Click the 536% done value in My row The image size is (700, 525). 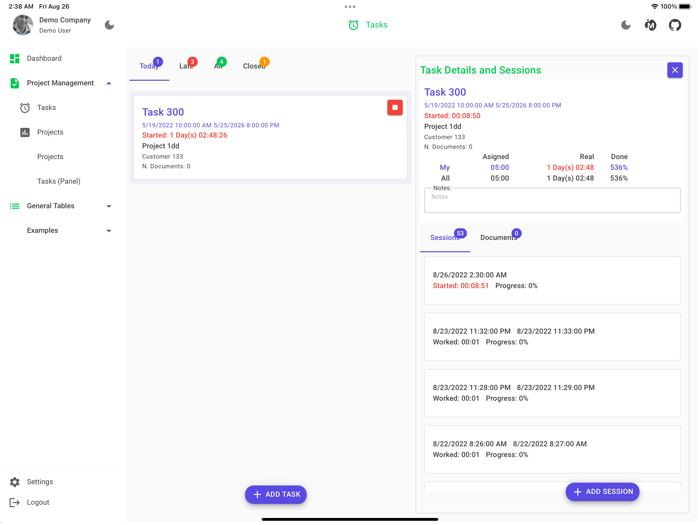(x=619, y=167)
